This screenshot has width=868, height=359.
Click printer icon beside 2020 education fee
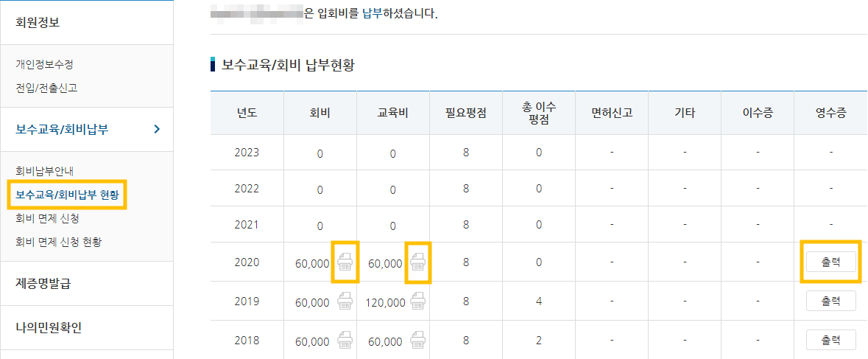(x=417, y=262)
